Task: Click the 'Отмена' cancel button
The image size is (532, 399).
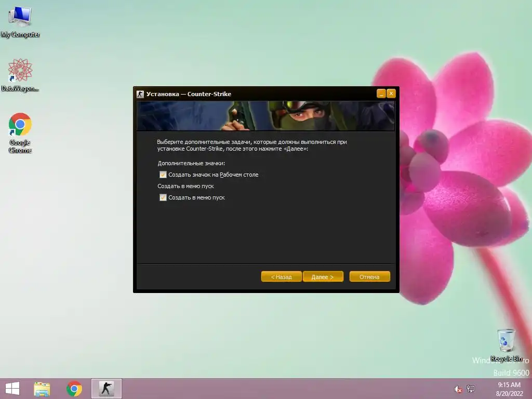Action: click(x=369, y=276)
